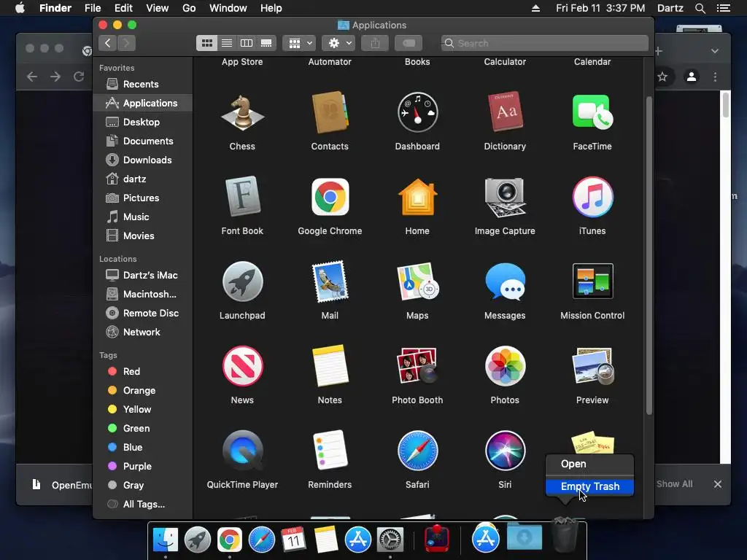Open the Window menu

pos(228,8)
